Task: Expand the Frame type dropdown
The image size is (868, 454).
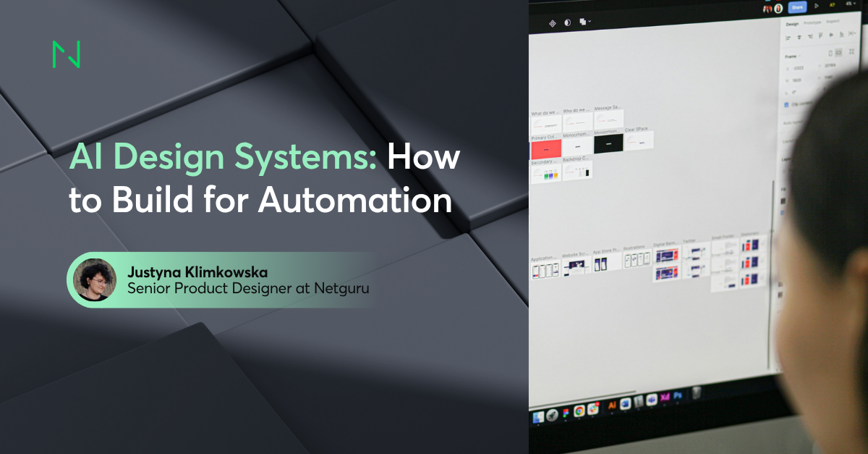Action: (x=796, y=56)
